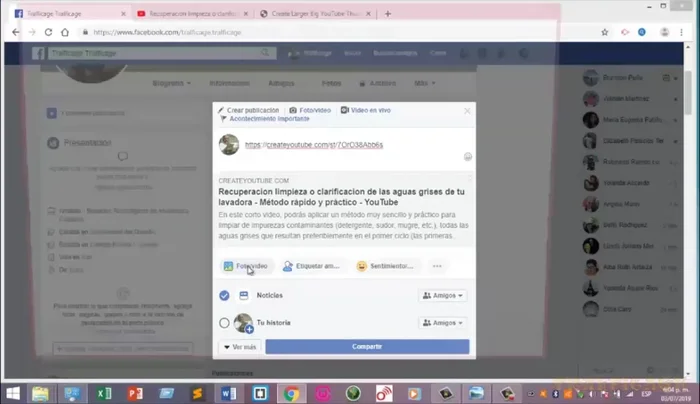This screenshot has width=700, height=404.
Task: Open more composer options ellipsis
Action: click(437, 266)
